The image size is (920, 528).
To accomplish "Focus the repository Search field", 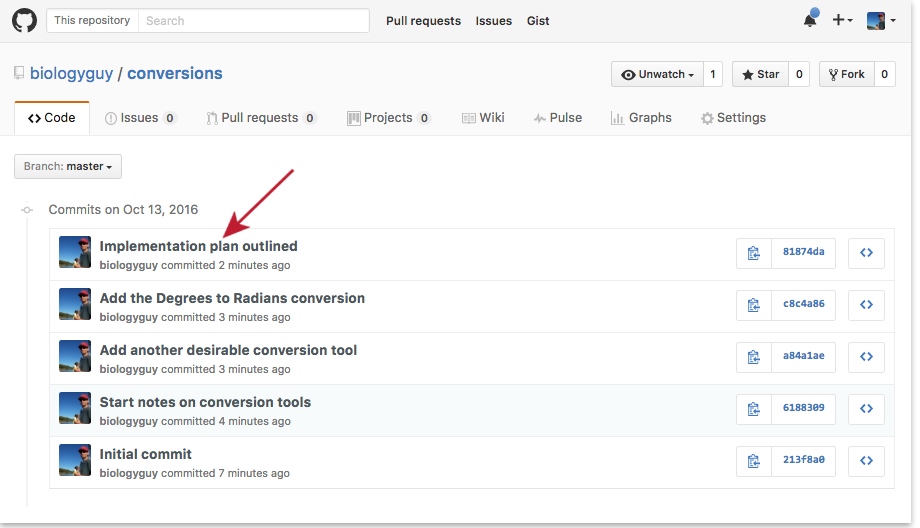I will 253,21.
